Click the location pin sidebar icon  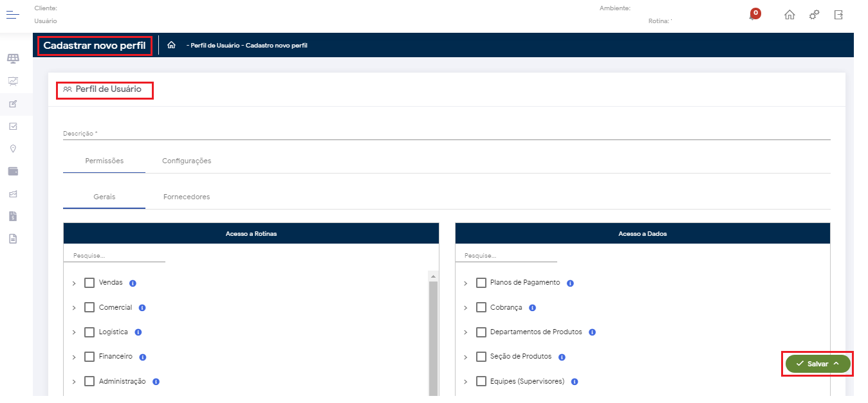(13, 148)
